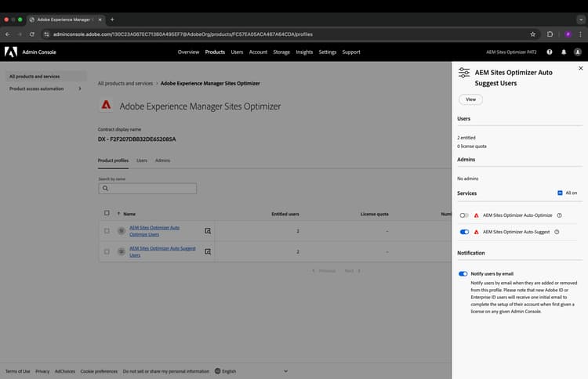Go back with the browser back arrow

[8, 34]
